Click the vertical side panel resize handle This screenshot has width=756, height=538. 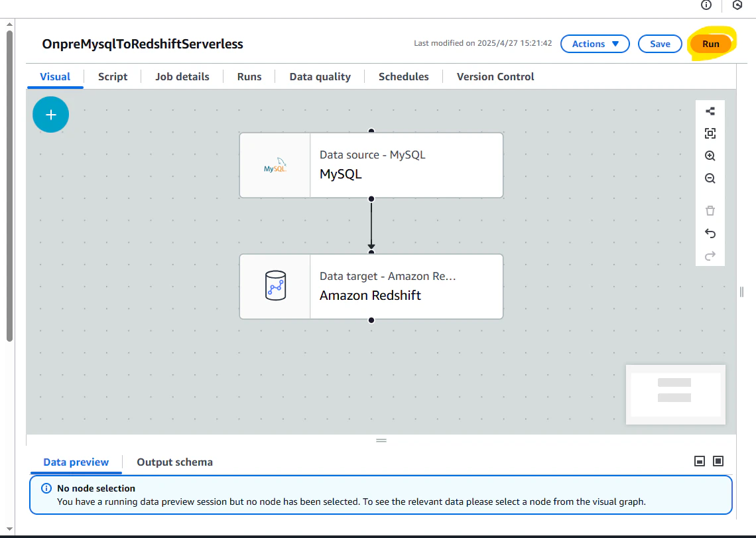coord(741,292)
